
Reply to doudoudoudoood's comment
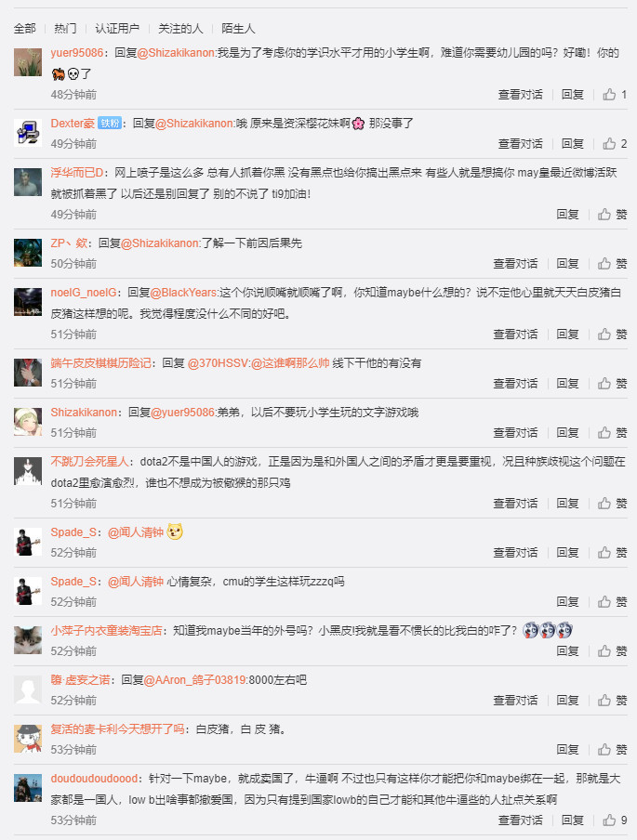(x=572, y=820)
